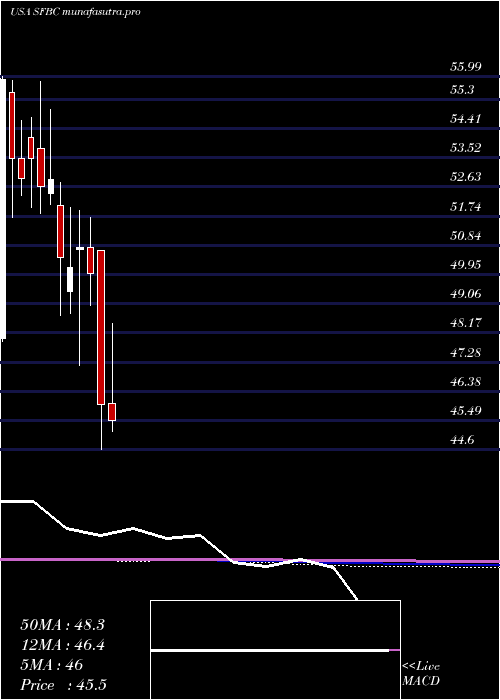This screenshot has height=700, width=500.
Task: Click the 50MA : 48.3 reading
Action: [62, 625]
